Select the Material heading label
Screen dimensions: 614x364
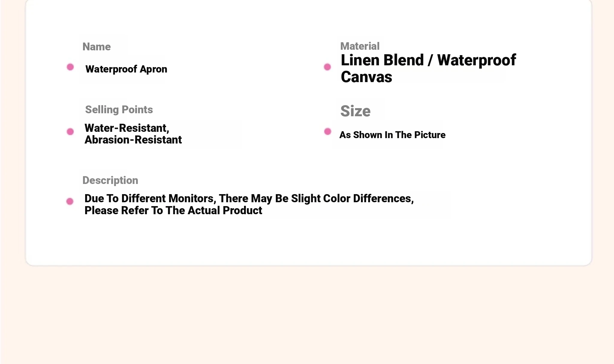[x=360, y=46]
